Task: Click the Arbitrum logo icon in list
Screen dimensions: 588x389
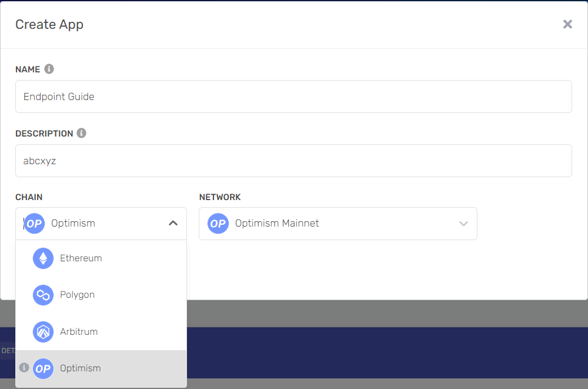Action: [43, 332]
